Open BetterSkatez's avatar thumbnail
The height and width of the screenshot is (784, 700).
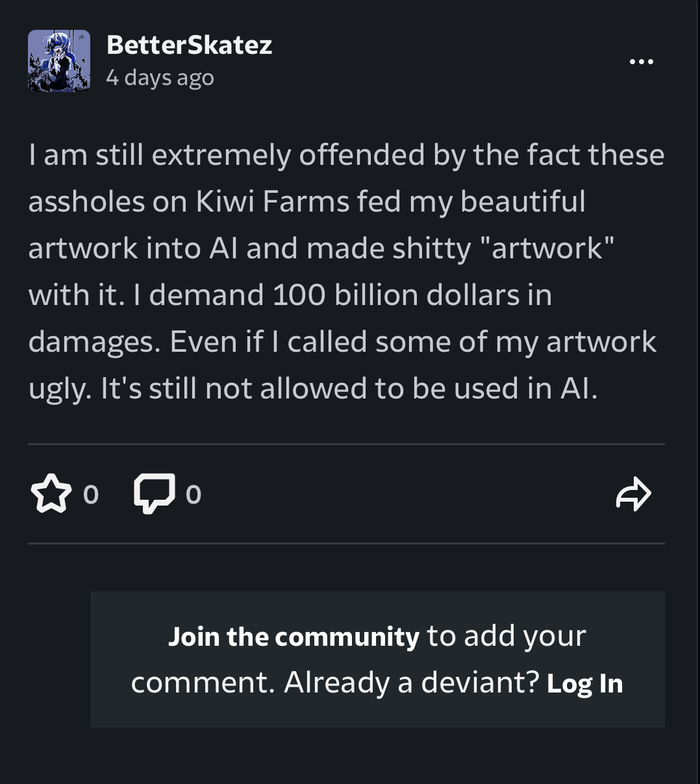(x=59, y=60)
